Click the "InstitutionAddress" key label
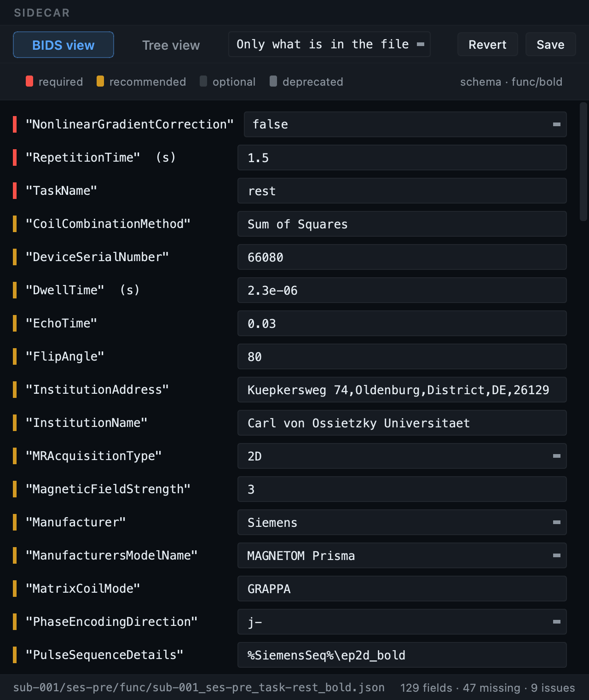 click(x=97, y=390)
